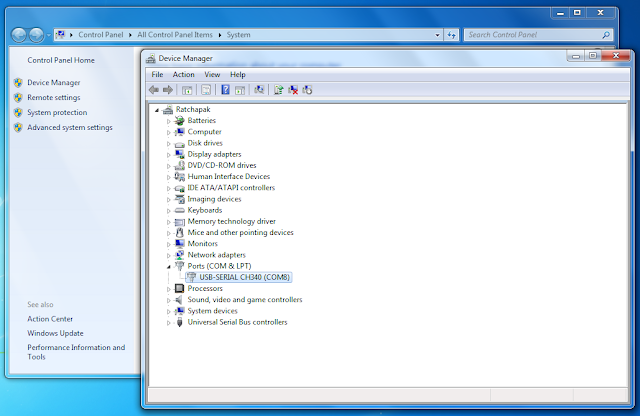Open the recent pages dropdown beside navigation arrows
This screenshot has height=416, width=640.
point(49,35)
